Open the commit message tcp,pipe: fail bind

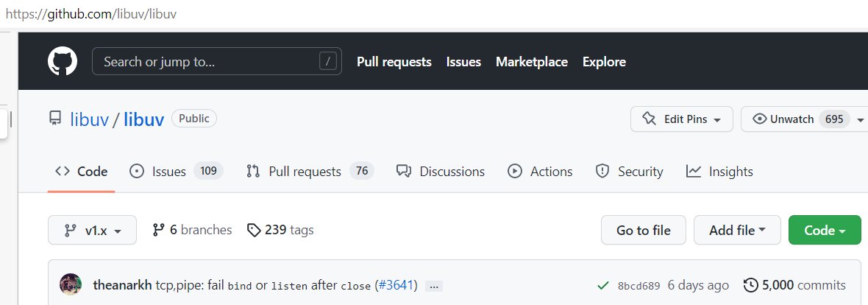pos(263,286)
